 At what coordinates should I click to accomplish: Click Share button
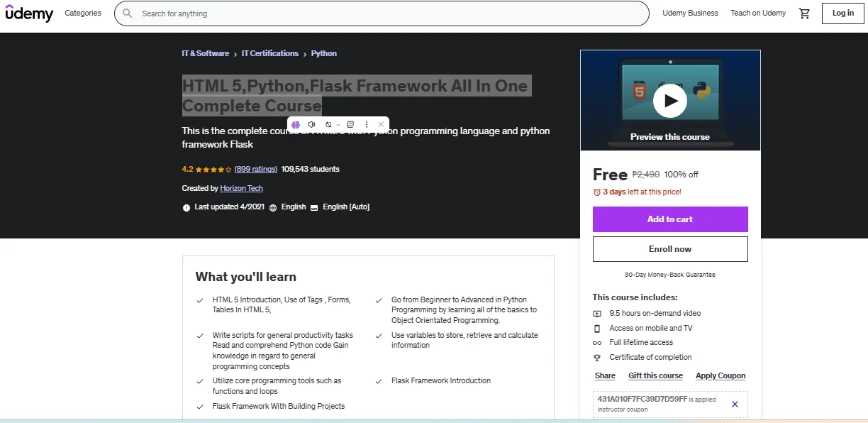605,376
